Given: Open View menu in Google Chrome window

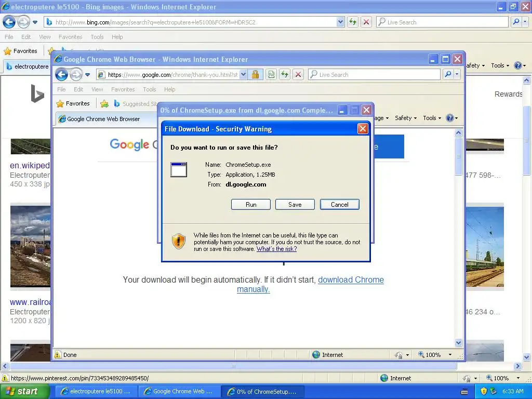Looking at the screenshot, I should (x=97, y=89).
